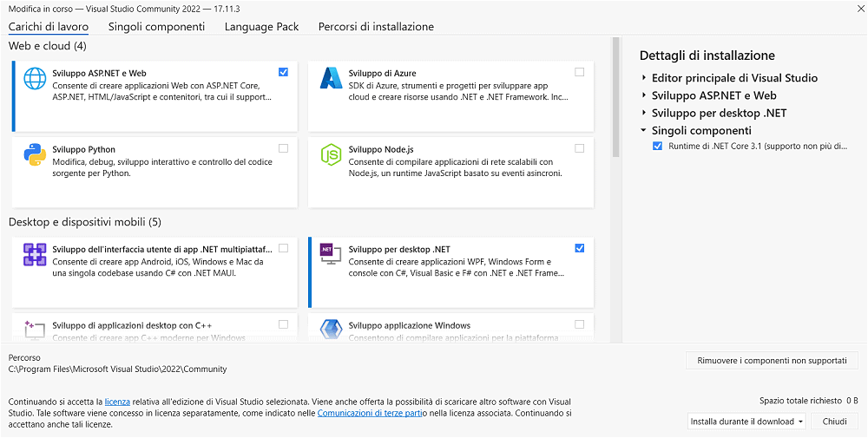Open the Language Pack tab
This screenshot has height=438, width=868.
(262, 27)
